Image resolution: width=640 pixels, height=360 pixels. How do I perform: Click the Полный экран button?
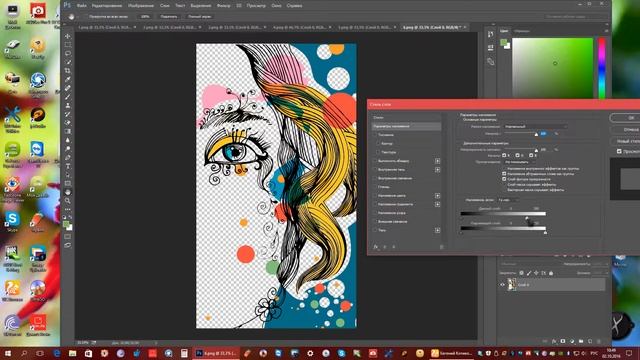pyautogui.click(x=199, y=17)
